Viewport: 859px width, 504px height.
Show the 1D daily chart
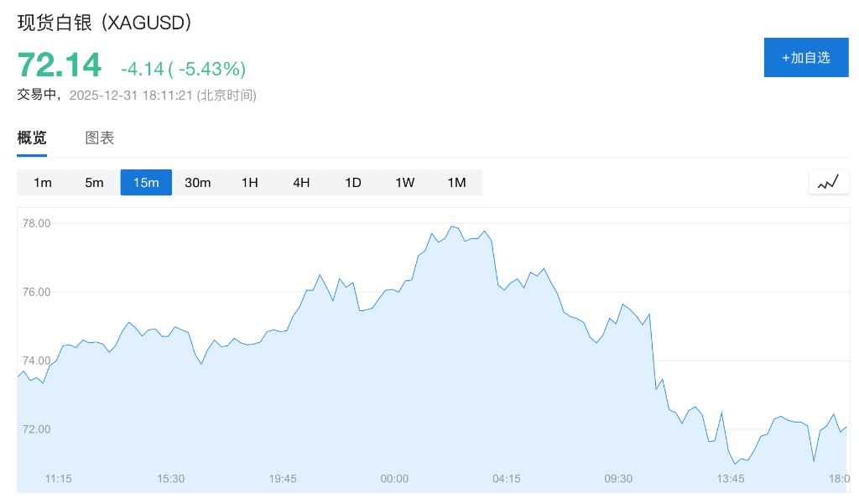(x=353, y=183)
